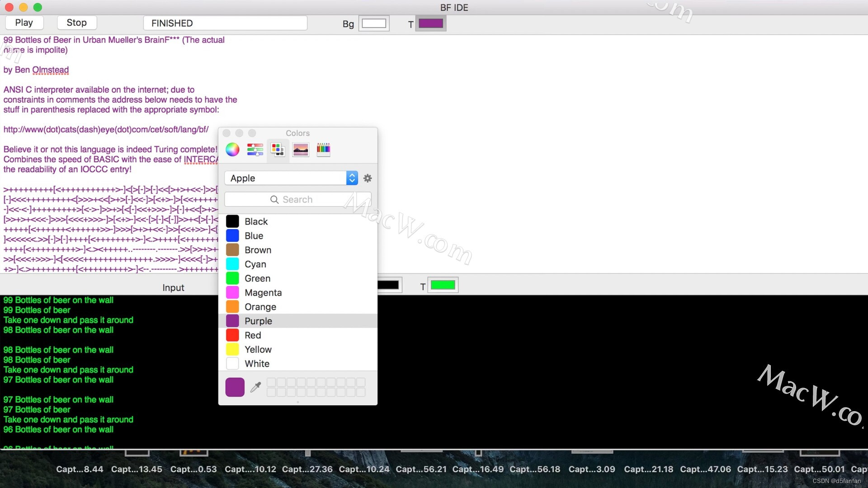This screenshot has height=488, width=868.
Task: Select Green in the color list
Action: 257,278
